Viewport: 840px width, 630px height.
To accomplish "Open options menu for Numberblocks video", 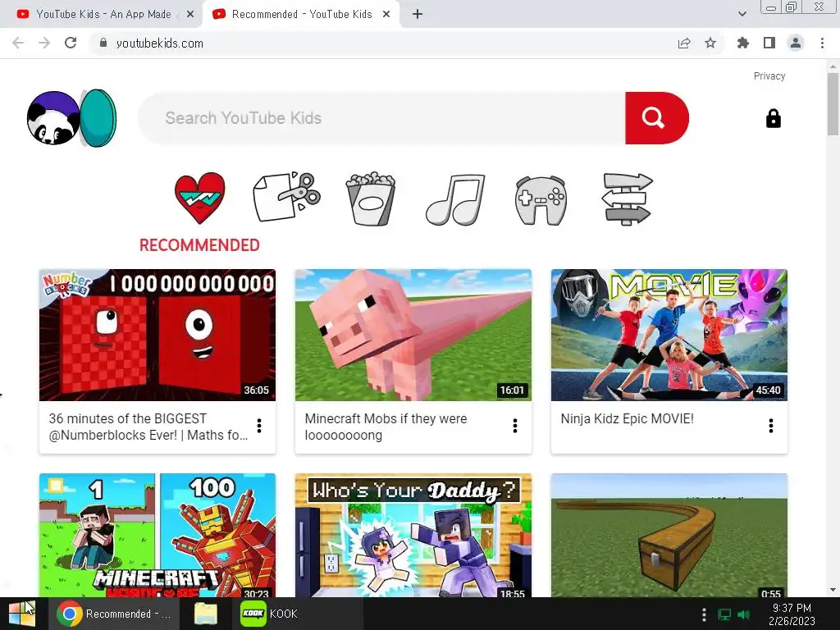I will coord(259,426).
